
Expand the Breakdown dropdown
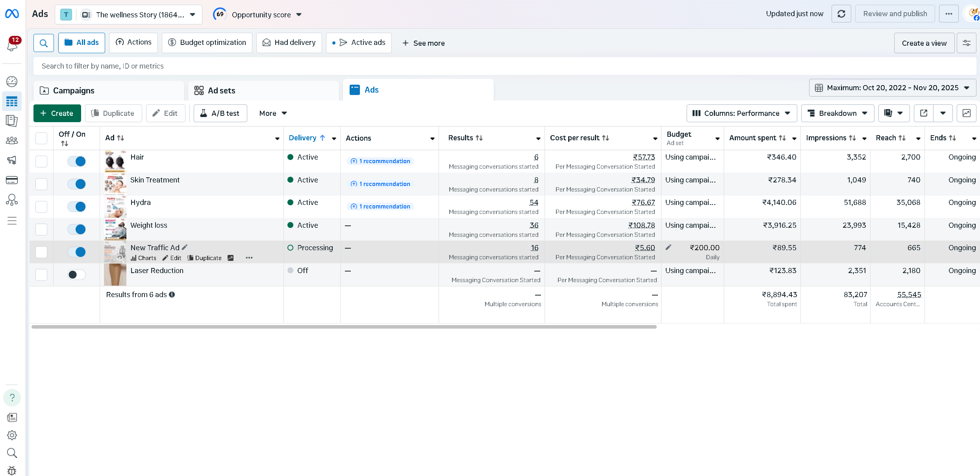point(837,113)
